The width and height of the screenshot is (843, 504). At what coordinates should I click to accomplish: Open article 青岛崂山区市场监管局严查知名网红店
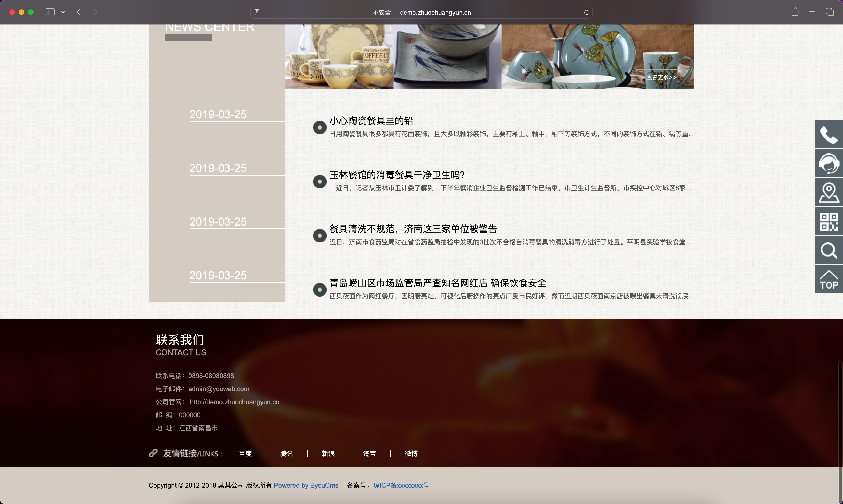(438, 283)
